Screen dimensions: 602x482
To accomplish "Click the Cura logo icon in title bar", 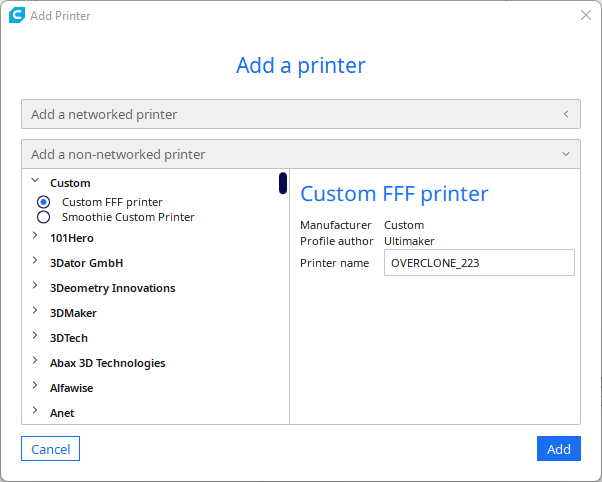I will tap(17, 15).
